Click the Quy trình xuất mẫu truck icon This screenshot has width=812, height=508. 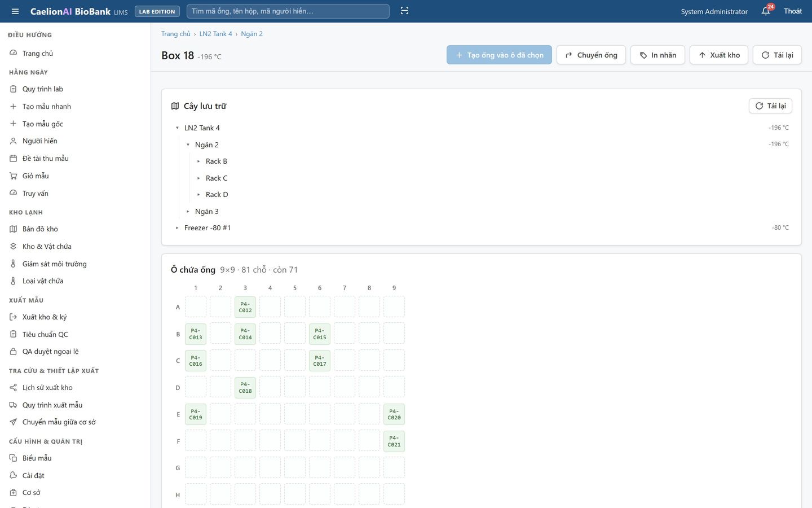coord(14,405)
